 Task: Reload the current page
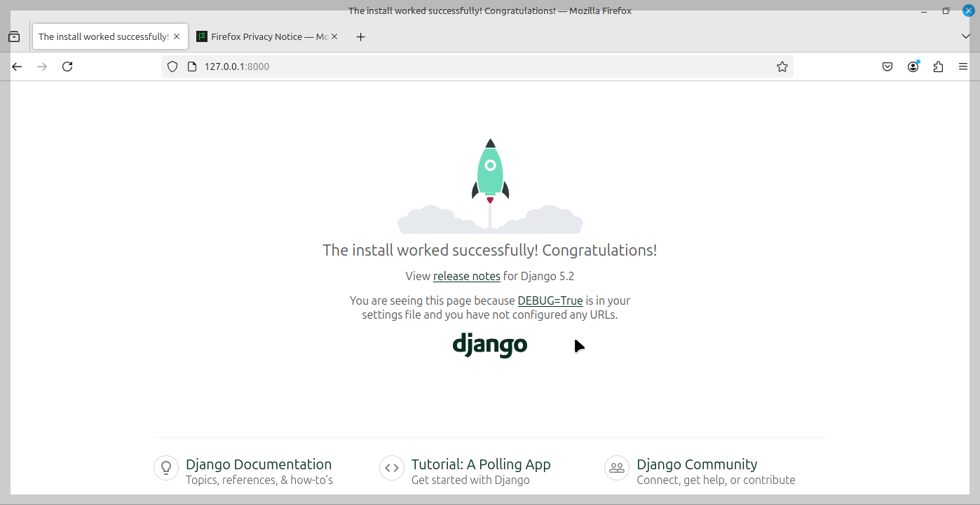67,67
